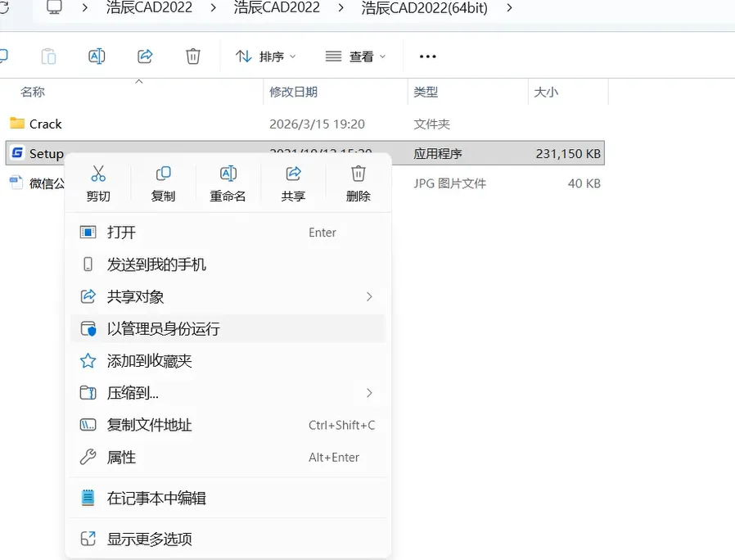Click the wrench icon beside 属性

point(88,457)
